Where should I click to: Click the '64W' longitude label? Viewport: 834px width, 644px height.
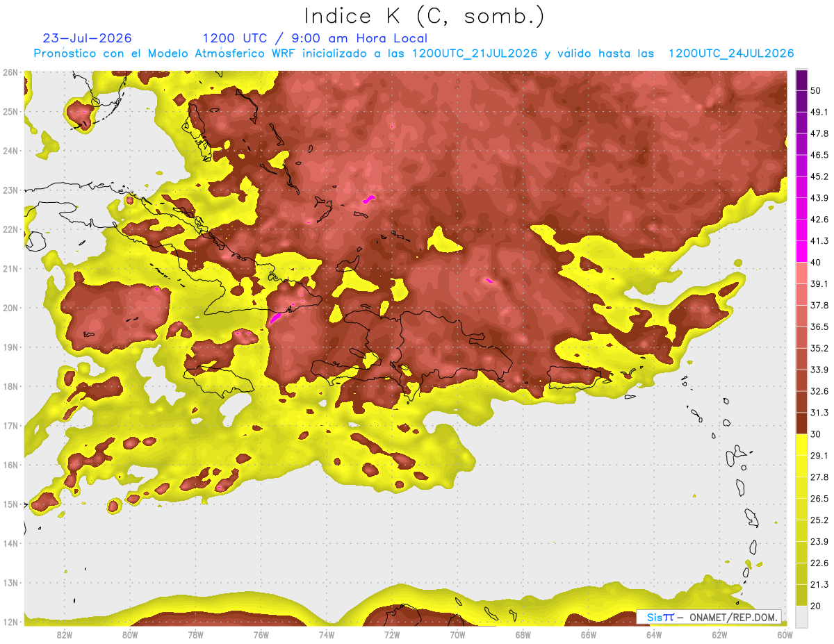click(654, 634)
